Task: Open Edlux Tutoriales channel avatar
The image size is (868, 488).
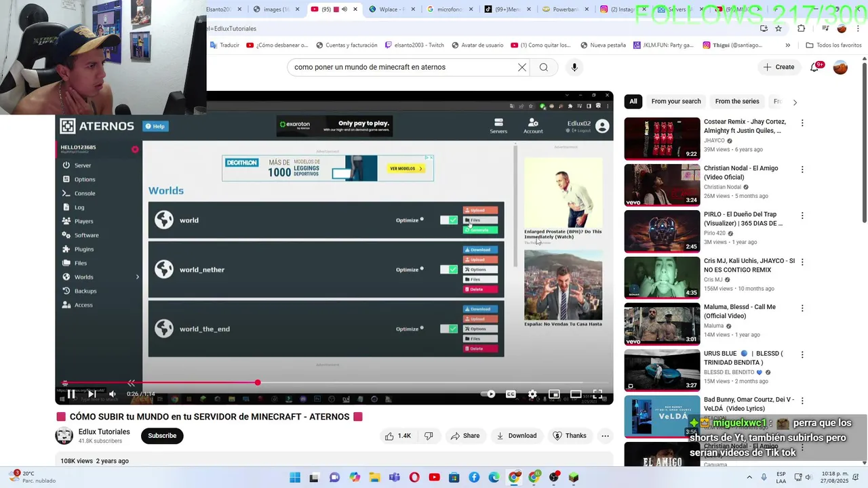Action: tap(64, 436)
